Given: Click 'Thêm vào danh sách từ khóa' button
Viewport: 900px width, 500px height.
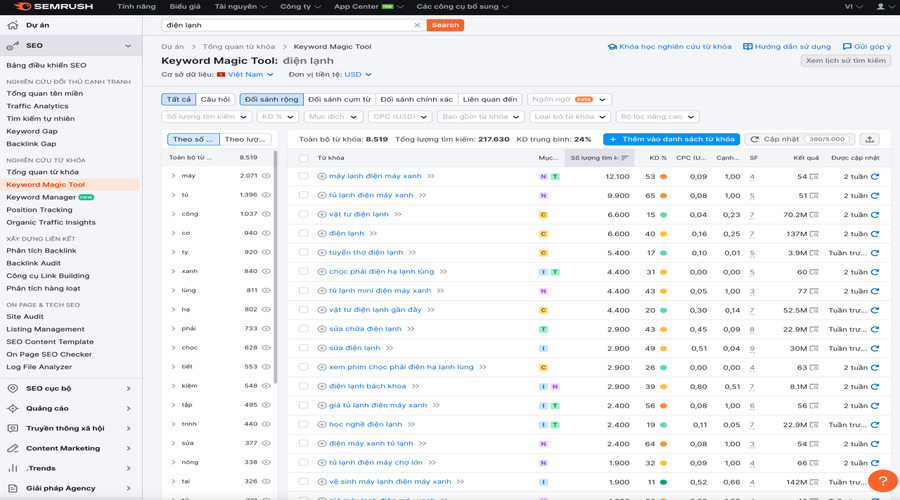Looking at the screenshot, I should 671,139.
